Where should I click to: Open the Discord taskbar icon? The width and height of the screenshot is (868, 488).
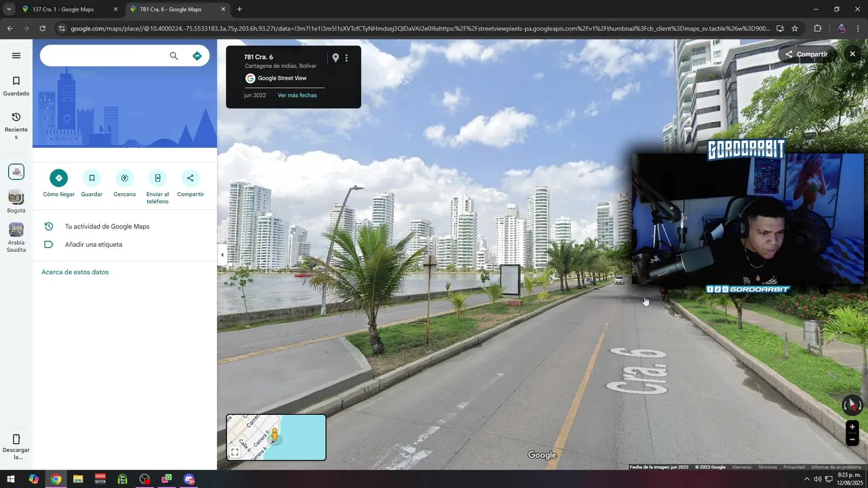point(189,479)
